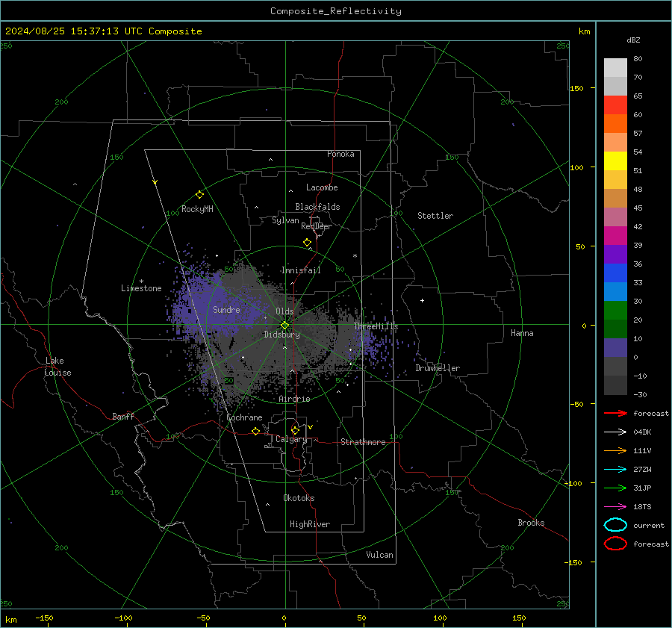Click the Sylvan city label

click(285, 220)
